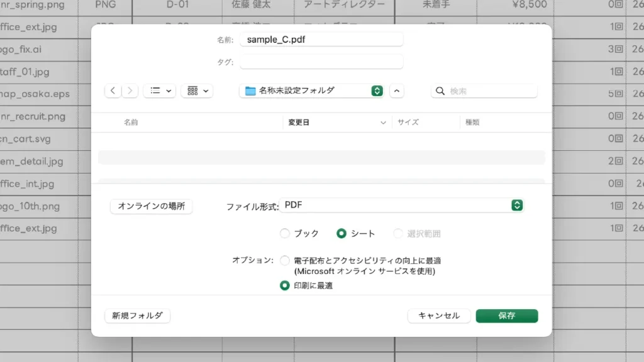This screenshot has height=362, width=644.
Task: Open the list view options menu
Action: [160, 91]
